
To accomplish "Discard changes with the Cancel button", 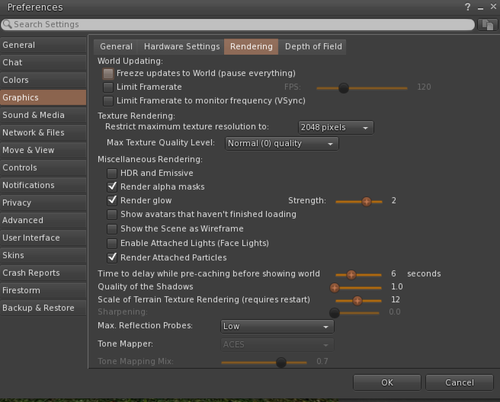I will point(460,383).
